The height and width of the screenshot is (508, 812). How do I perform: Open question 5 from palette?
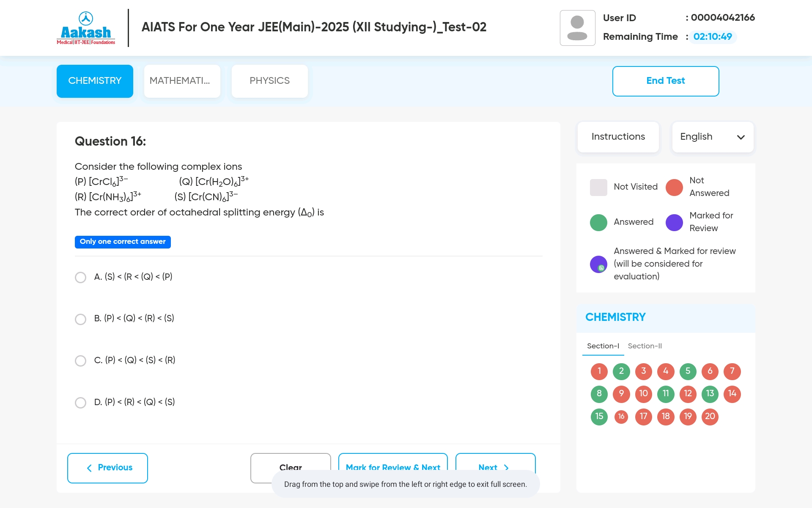[x=688, y=371]
